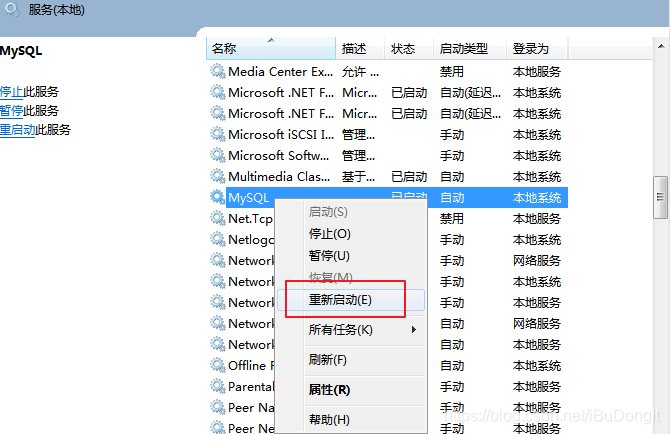Click gear icon beside Peer Na service

pos(217,407)
